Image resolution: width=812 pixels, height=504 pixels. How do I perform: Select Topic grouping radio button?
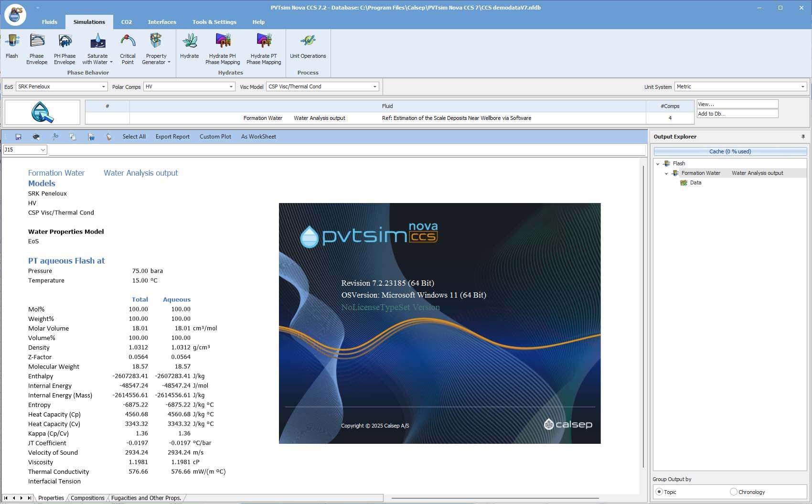(x=659, y=492)
